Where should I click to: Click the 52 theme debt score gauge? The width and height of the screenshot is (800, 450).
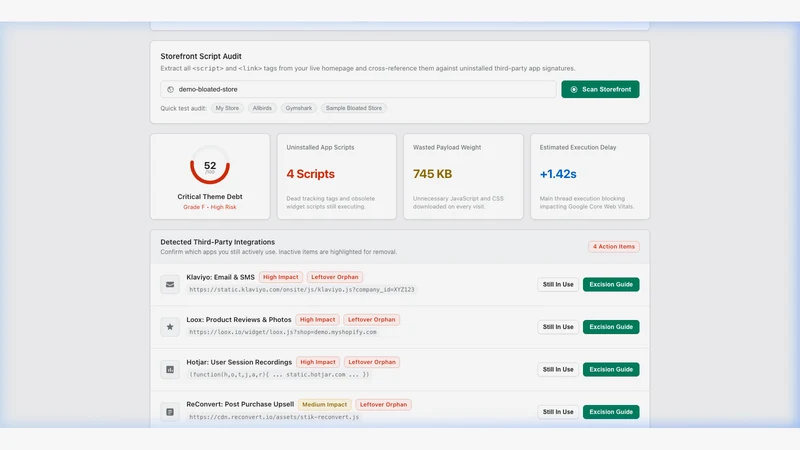[x=210, y=166]
